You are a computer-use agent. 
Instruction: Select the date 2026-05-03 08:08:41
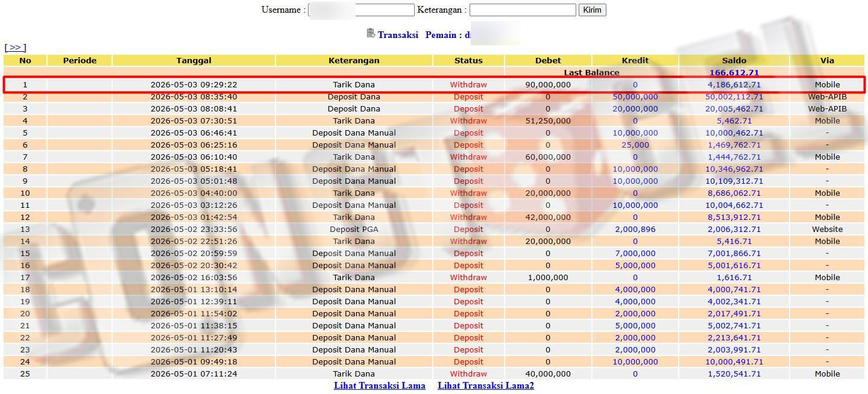pos(193,108)
